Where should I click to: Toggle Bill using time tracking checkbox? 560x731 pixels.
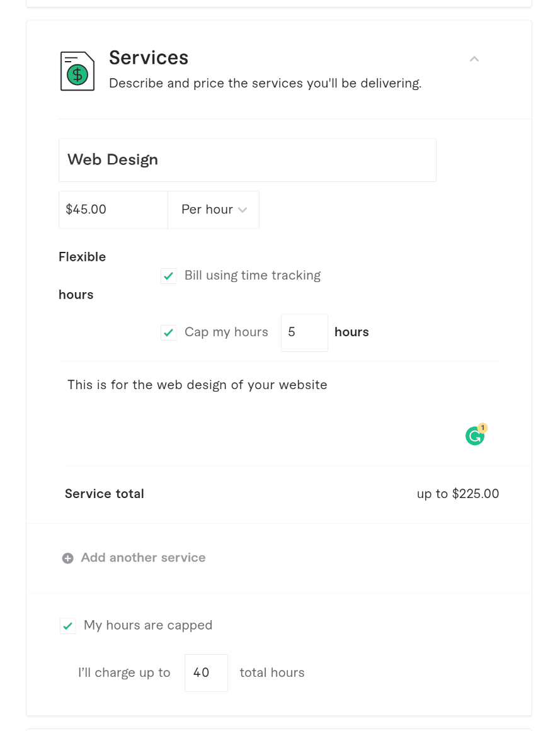tap(168, 276)
